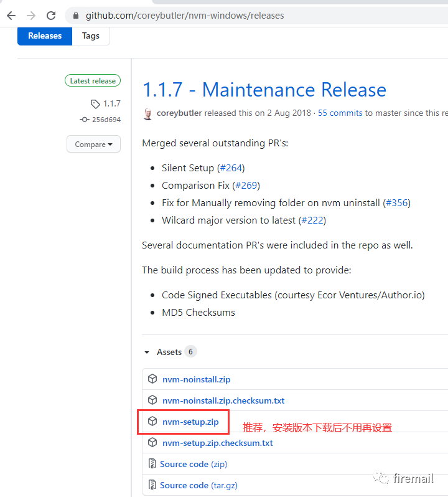Click 'Merged several outstanding PR's:' text
The width and height of the screenshot is (448, 497).
tap(215, 143)
